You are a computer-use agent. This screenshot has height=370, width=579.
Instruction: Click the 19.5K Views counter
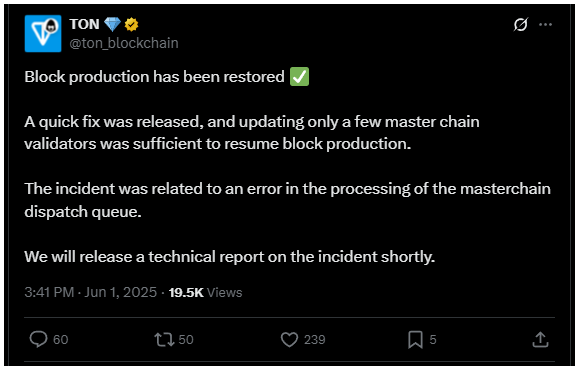(205, 292)
